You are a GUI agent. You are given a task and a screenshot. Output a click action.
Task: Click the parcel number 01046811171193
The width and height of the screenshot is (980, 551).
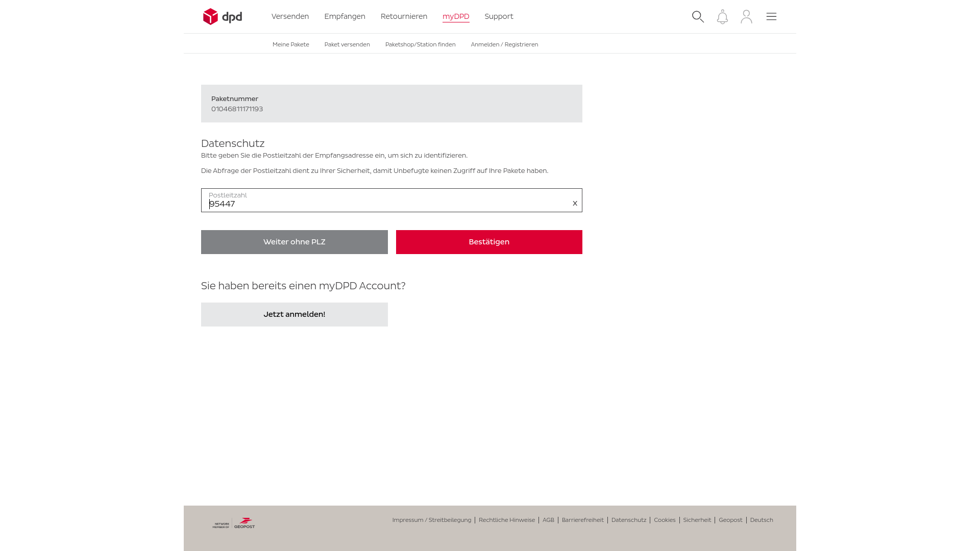(237, 109)
